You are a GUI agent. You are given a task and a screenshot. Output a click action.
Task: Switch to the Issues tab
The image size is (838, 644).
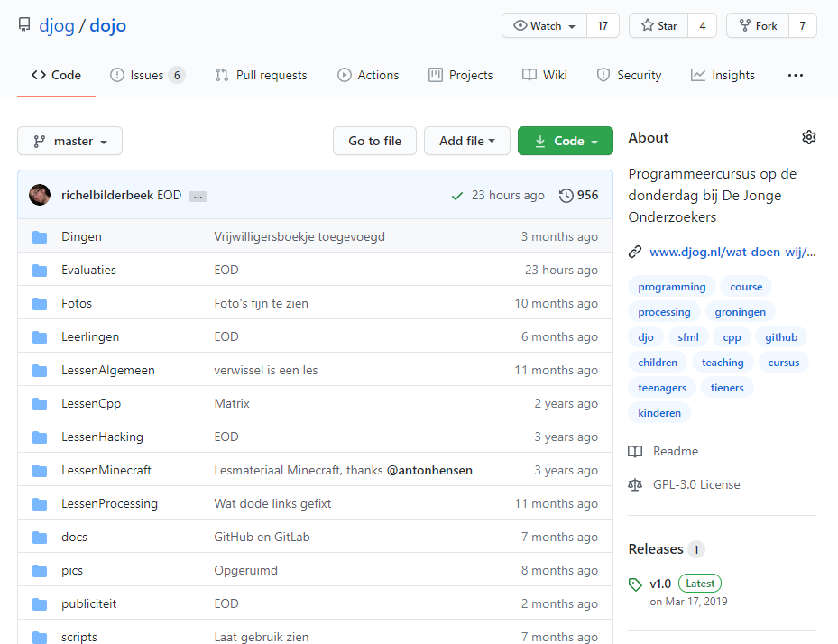coord(147,75)
